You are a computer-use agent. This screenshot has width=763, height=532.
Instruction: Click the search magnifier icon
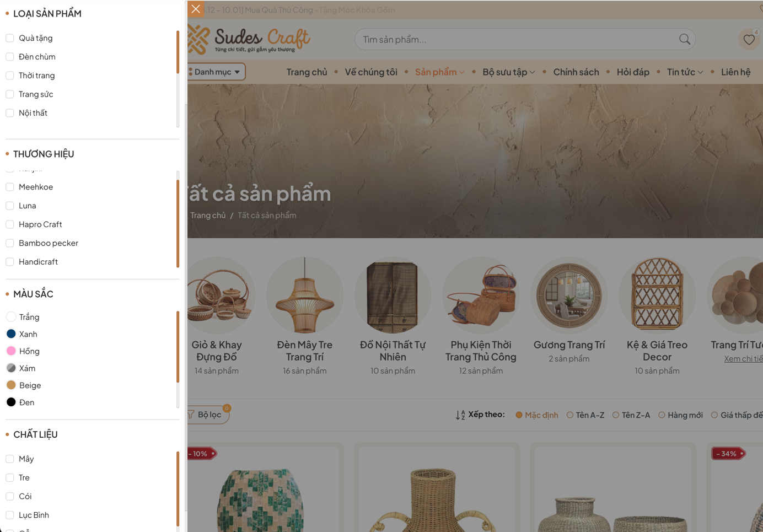685,39
